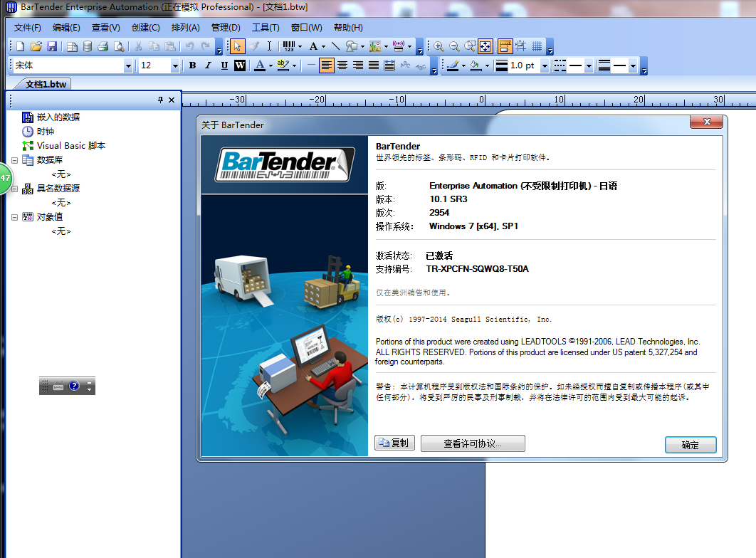Set text alignment to right
This screenshot has width=756, height=558.
[358, 65]
